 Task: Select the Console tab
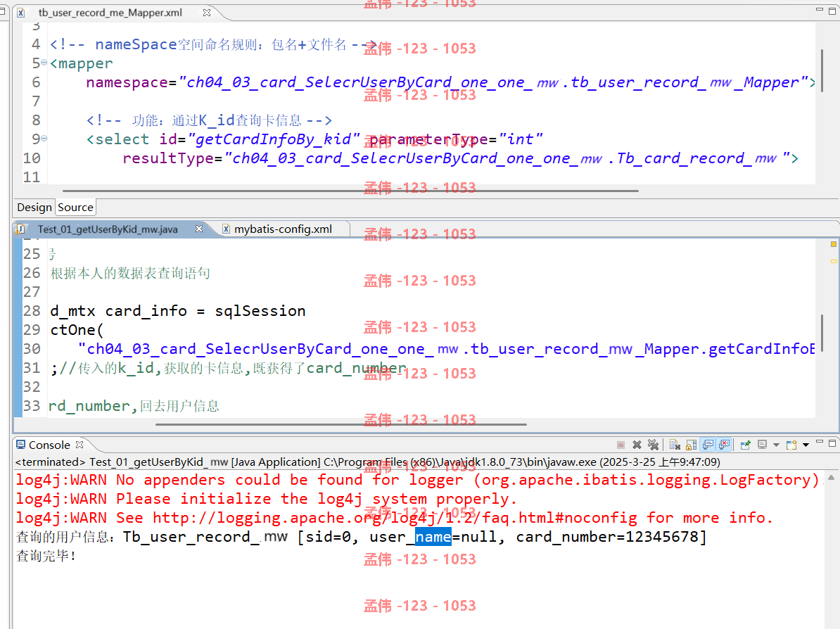coord(49,445)
